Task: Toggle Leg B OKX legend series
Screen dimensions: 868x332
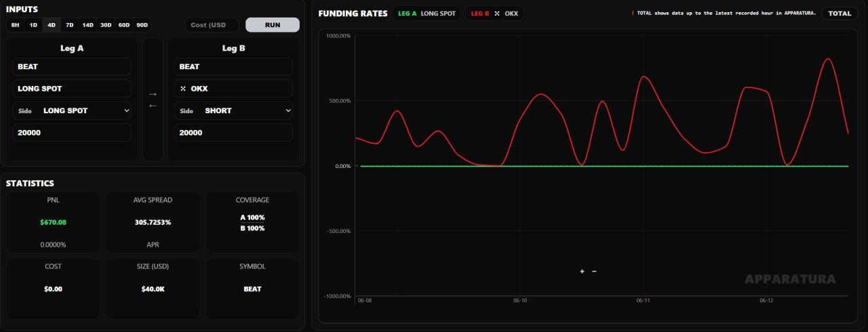Action: (494, 14)
